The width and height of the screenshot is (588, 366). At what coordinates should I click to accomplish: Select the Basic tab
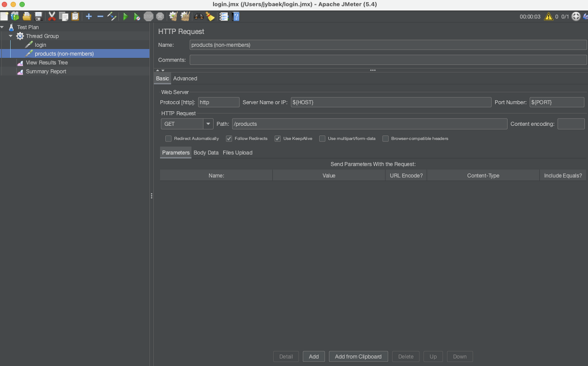163,79
